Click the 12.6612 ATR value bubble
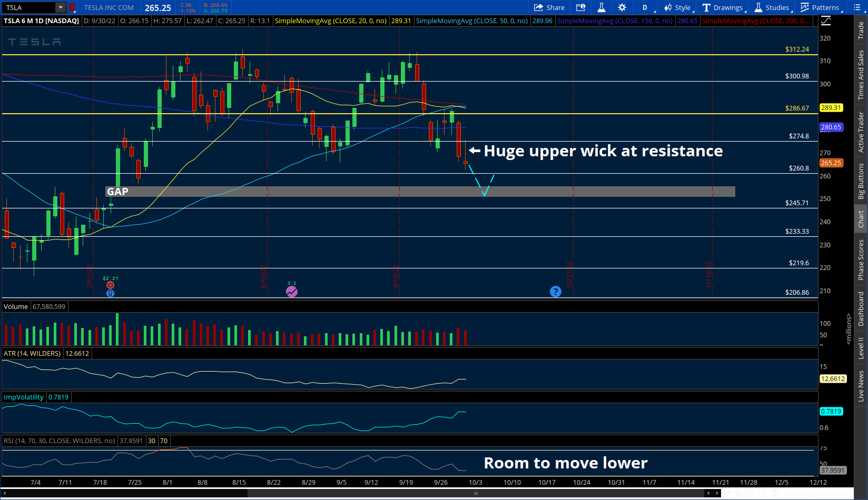 (833, 378)
